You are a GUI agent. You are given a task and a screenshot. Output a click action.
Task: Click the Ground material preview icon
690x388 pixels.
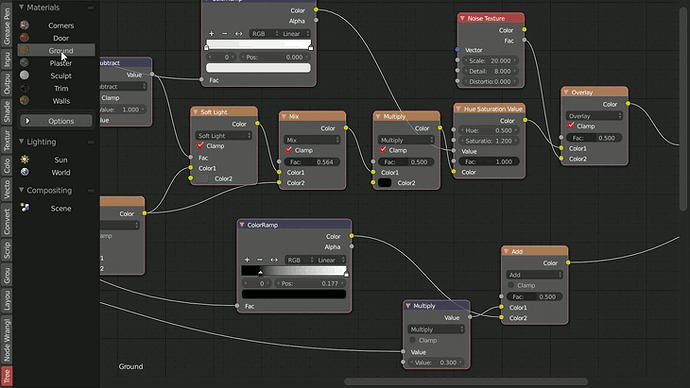pyautogui.click(x=25, y=50)
